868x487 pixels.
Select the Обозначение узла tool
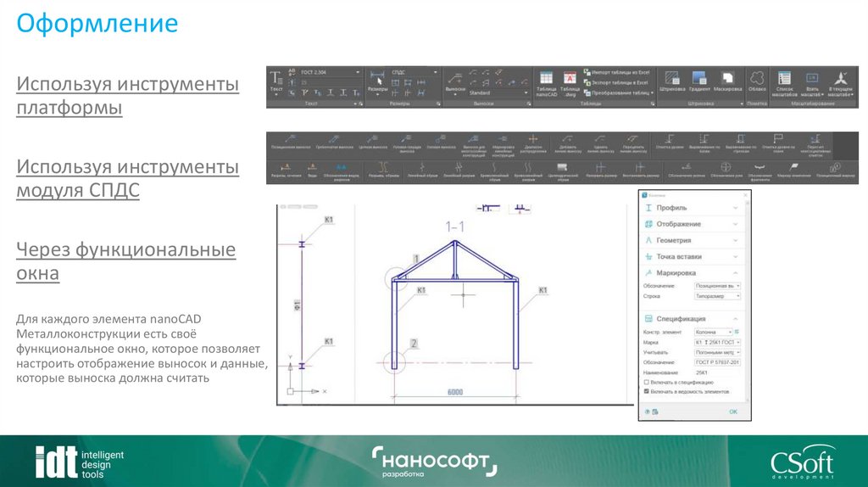pos(726,170)
